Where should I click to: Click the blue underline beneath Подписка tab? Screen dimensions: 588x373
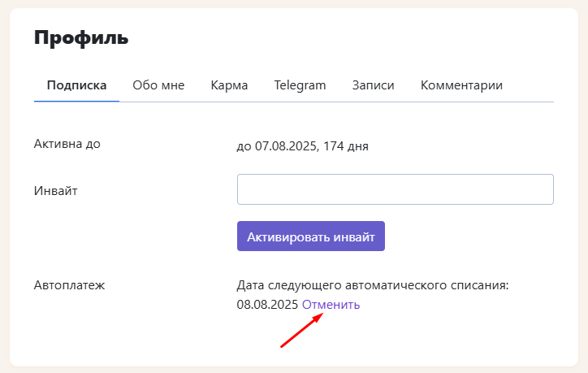click(76, 101)
